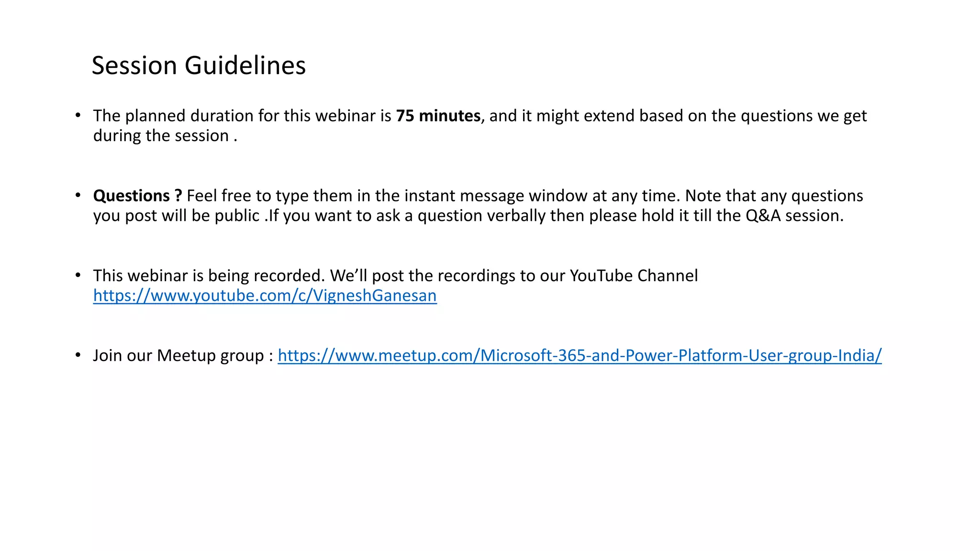The width and height of the screenshot is (980, 551).
Task: Click the bold 'Questions ?' text
Action: [137, 196]
